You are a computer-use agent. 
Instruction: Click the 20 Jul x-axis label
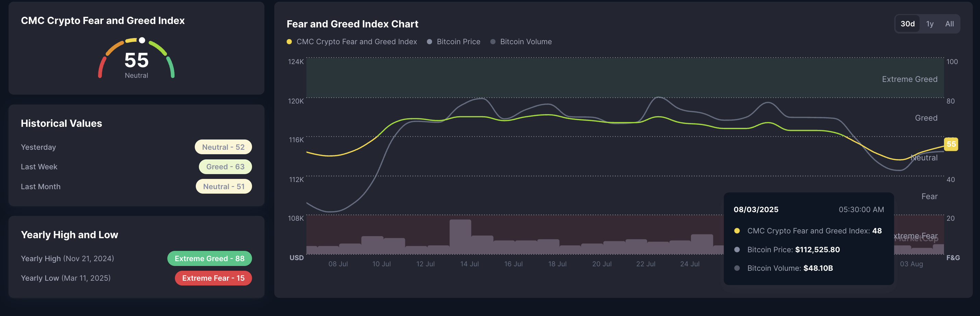(x=601, y=264)
